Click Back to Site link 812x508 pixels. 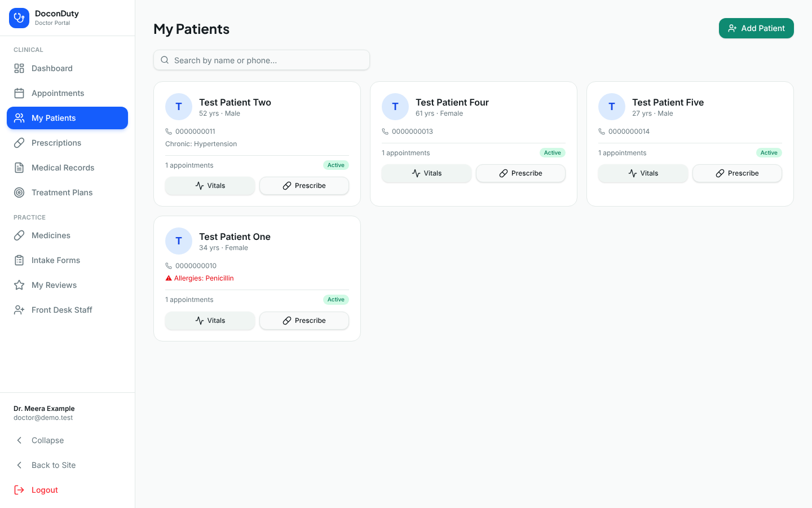point(68,465)
